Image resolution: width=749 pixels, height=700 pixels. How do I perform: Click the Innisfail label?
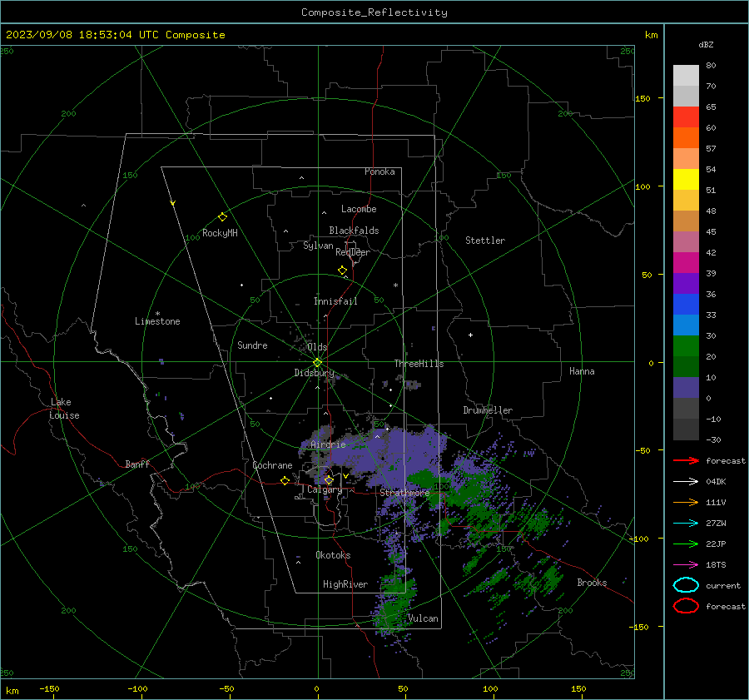pyautogui.click(x=335, y=301)
